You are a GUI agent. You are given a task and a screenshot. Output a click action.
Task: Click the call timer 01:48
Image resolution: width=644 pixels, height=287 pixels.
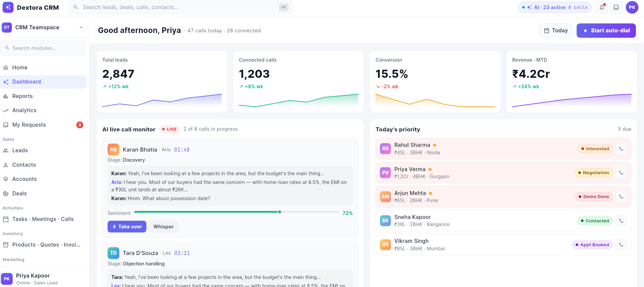tap(182, 150)
